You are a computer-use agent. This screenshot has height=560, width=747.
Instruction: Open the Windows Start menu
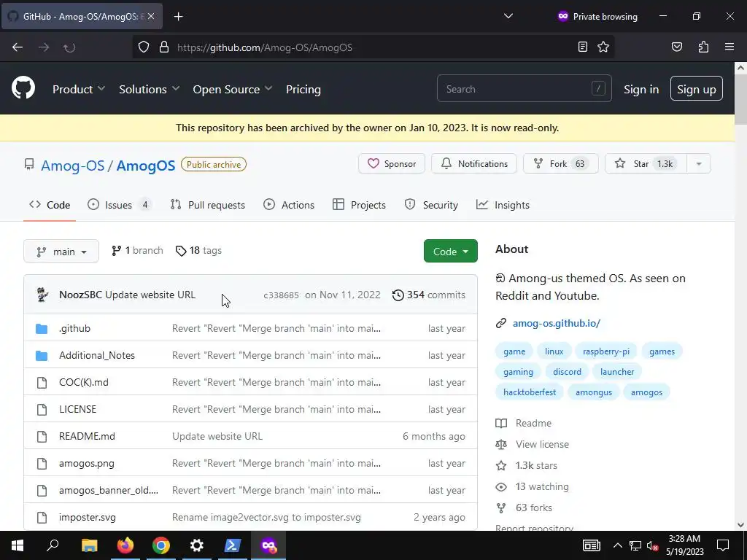[x=18, y=545]
